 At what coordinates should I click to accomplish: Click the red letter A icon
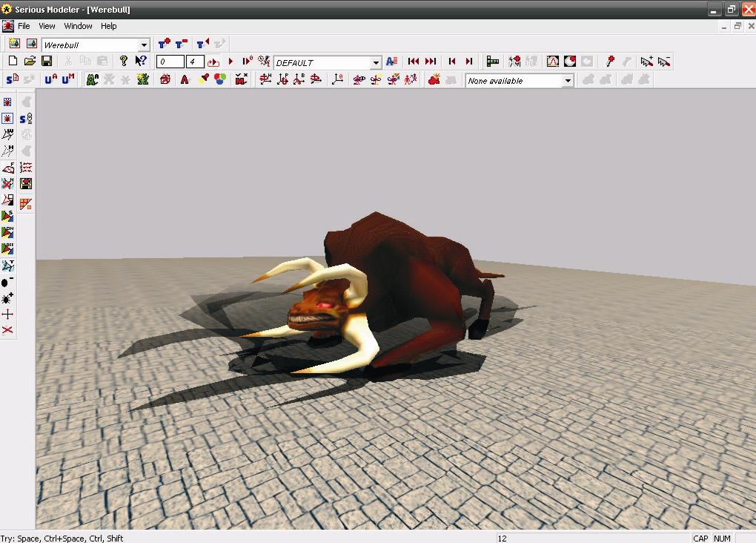point(185,79)
